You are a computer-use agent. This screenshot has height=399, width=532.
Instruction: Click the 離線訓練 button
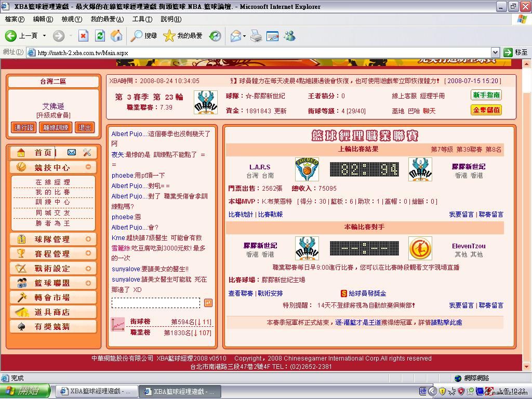coord(56,127)
